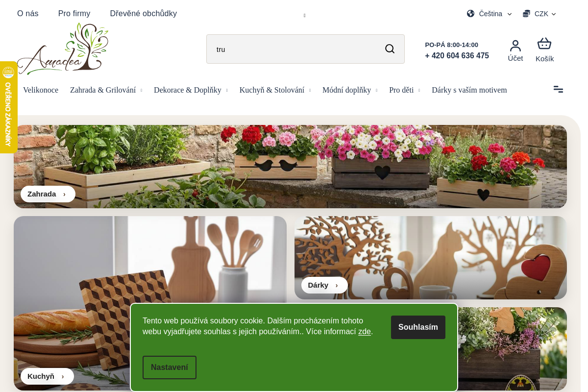This screenshot has height=392, width=588.
Task: Open the Ověřeno zákazníky side badge
Action: [8, 107]
